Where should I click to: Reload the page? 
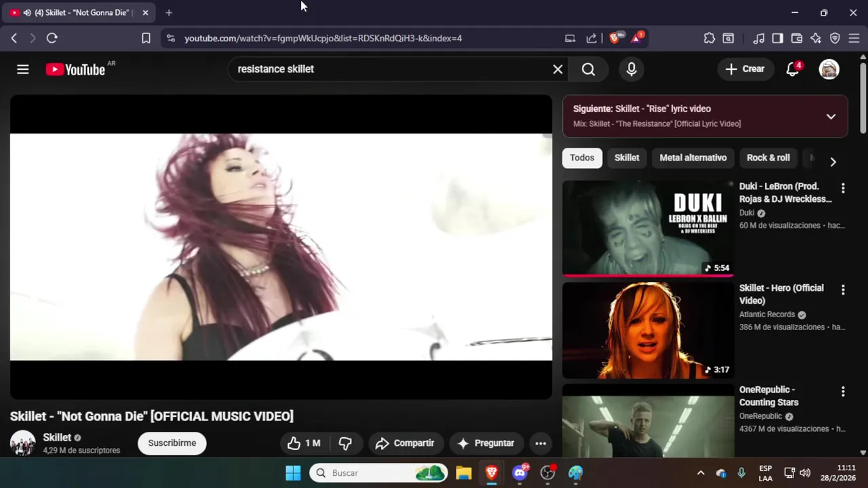pos(52,38)
